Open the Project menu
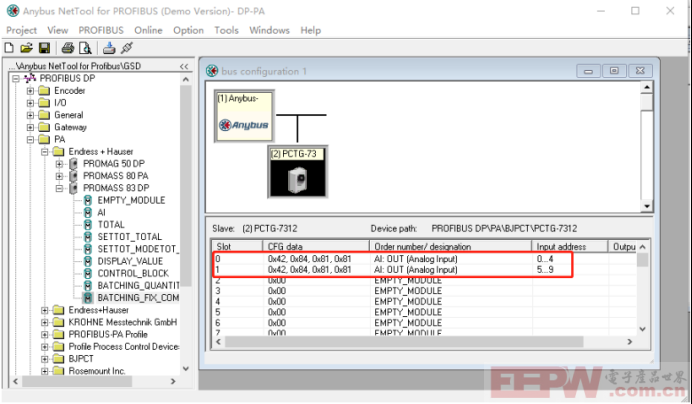This screenshot has width=692, height=404. (21, 30)
